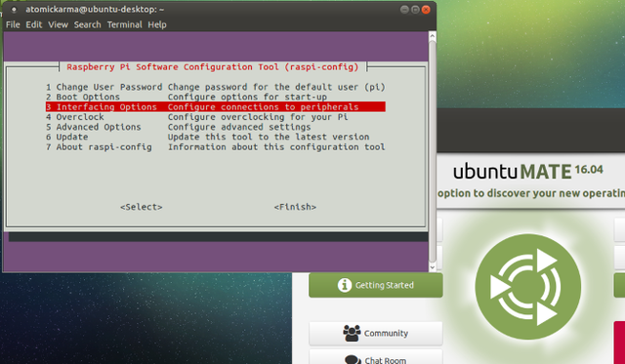Viewport: 625px width, 364px height.
Task: Click the info icon on Getting Started button
Action: (345, 285)
